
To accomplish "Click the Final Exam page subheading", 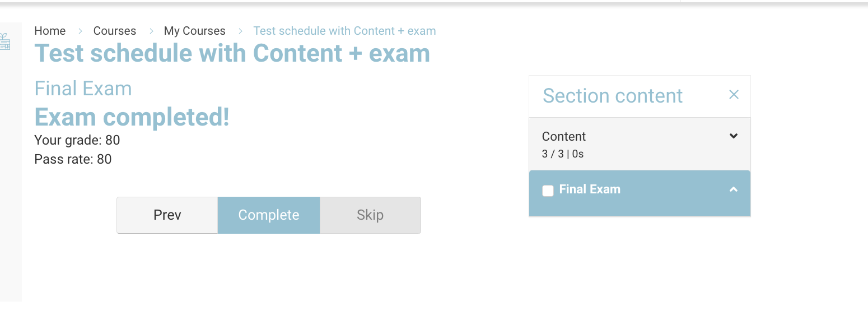I will 83,89.
